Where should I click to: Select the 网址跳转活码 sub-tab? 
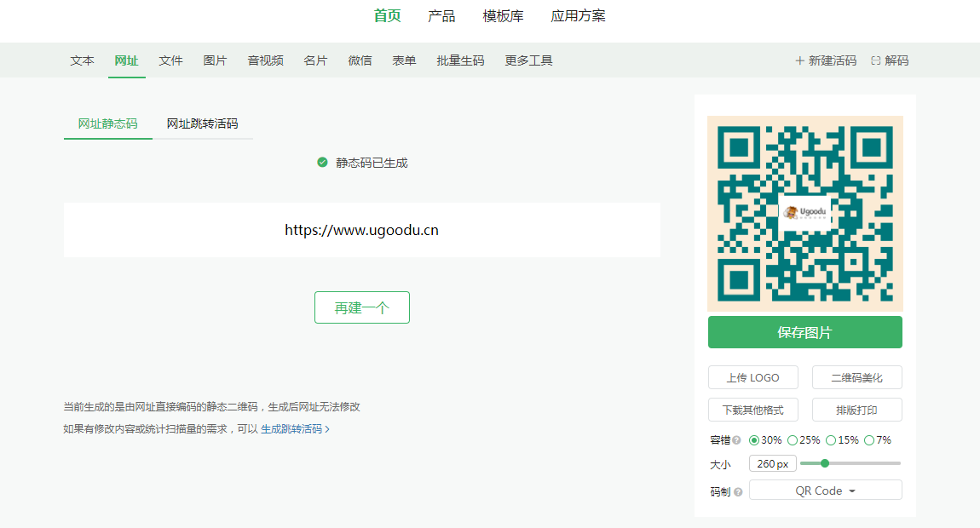click(x=203, y=123)
